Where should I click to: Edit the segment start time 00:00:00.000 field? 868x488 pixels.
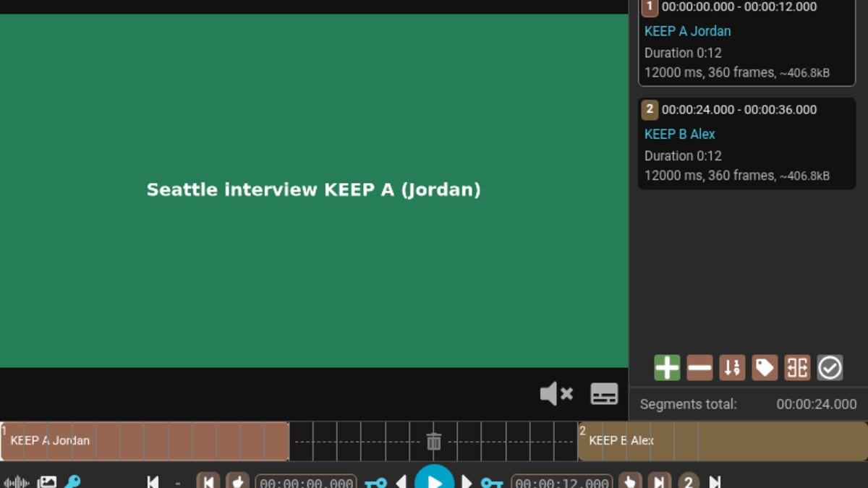click(x=306, y=482)
